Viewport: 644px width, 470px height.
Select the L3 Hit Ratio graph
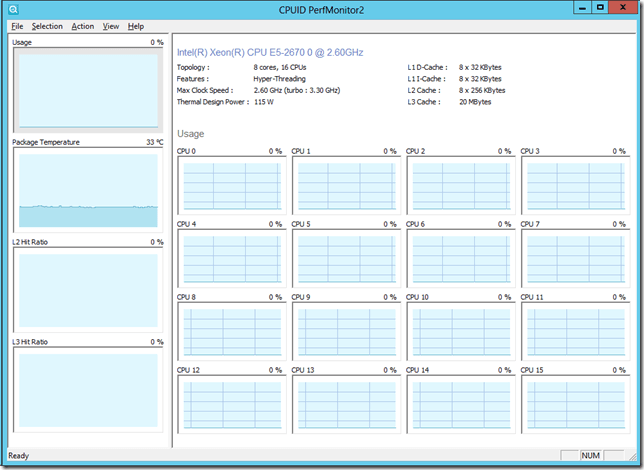(x=88, y=389)
